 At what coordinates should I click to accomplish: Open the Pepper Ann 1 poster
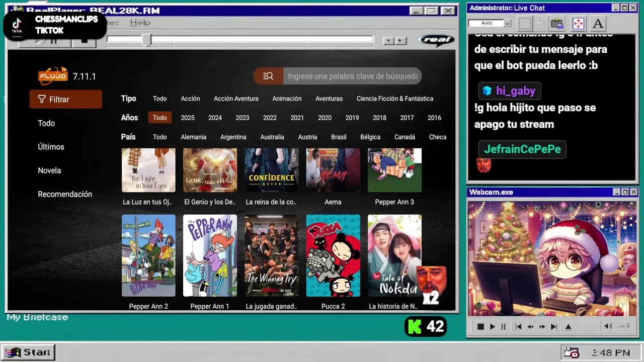click(210, 255)
